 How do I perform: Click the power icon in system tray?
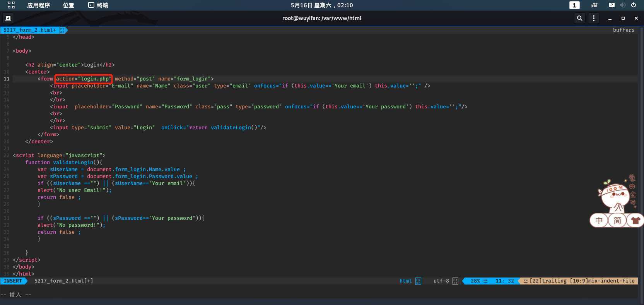click(634, 5)
